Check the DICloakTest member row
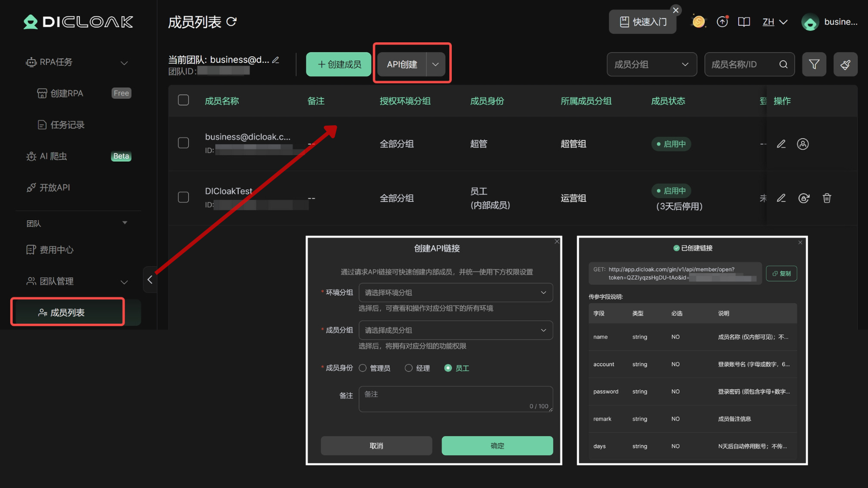868x488 pixels. [183, 197]
